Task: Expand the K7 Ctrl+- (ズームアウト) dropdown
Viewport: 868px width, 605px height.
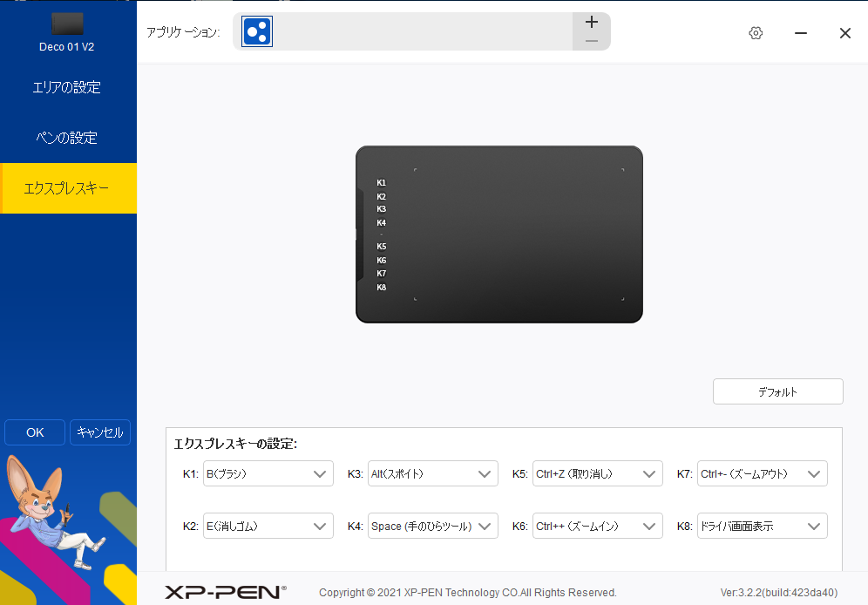Action: coord(763,474)
